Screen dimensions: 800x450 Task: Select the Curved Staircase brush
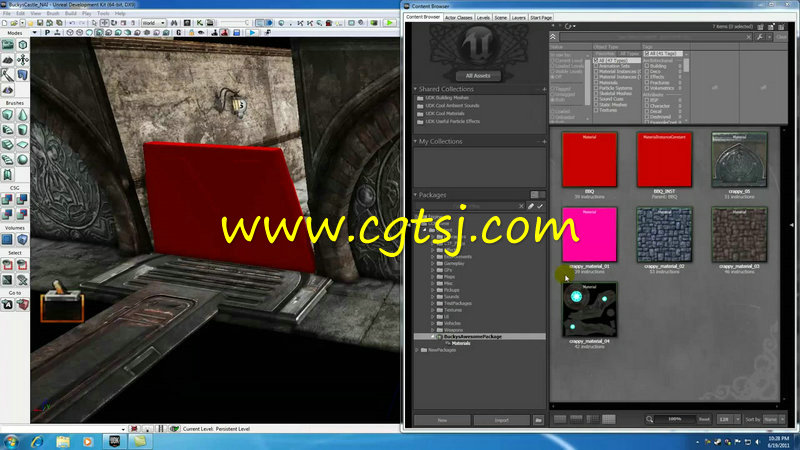8,130
